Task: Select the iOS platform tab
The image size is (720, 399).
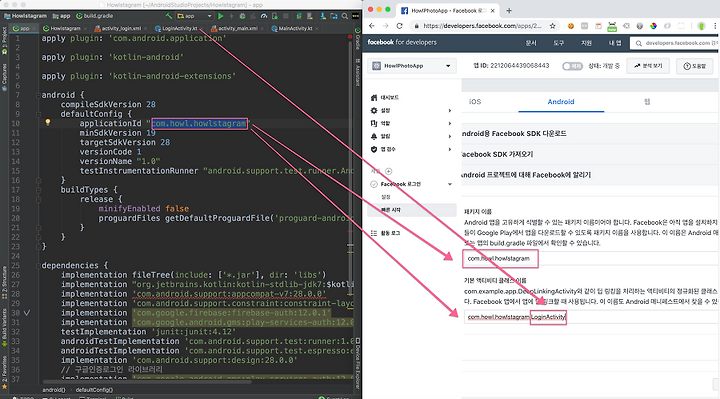Action: pyautogui.click(x=475, y=102)
